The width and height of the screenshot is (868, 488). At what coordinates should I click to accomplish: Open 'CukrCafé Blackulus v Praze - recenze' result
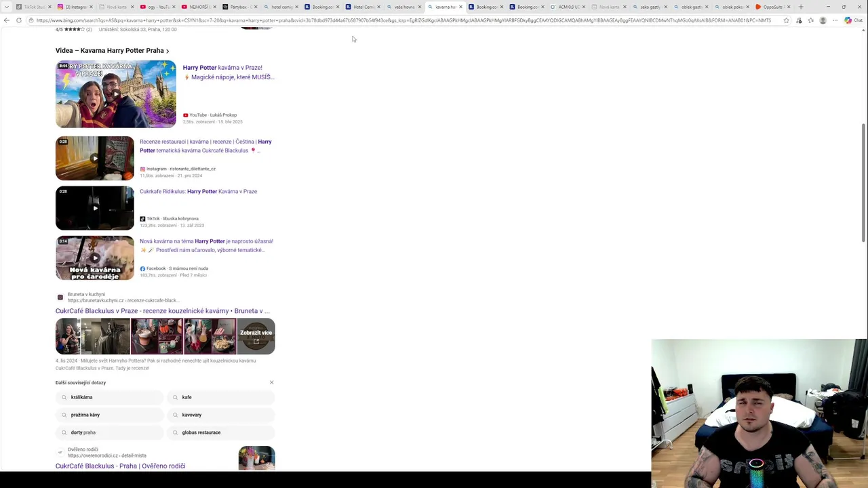[x=163, y=311]
